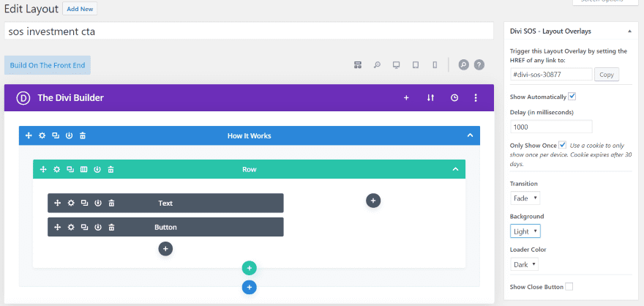Click Build On The Front End button
644x306 pixels.
point(48,65)
